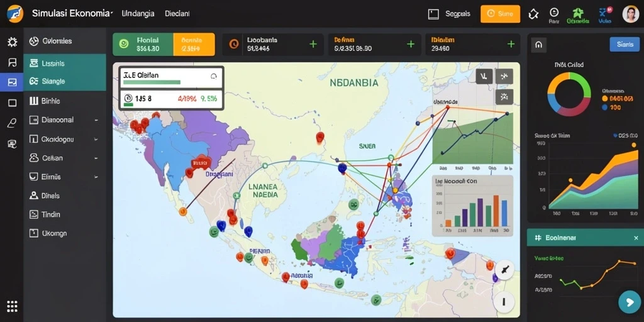Viewport: 644px width, 322px height.
Task: Close the Booinenar panel
Action: point(636,238)
